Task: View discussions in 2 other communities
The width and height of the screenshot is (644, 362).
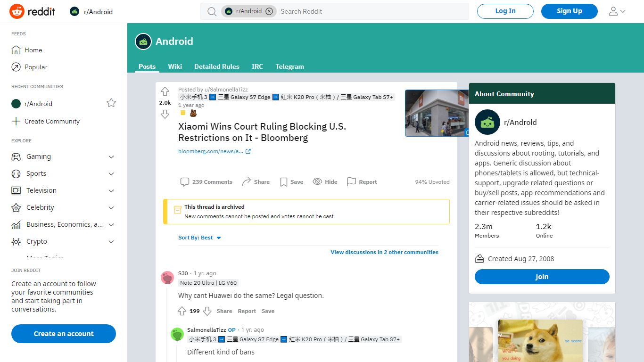Action: (385, 252)
